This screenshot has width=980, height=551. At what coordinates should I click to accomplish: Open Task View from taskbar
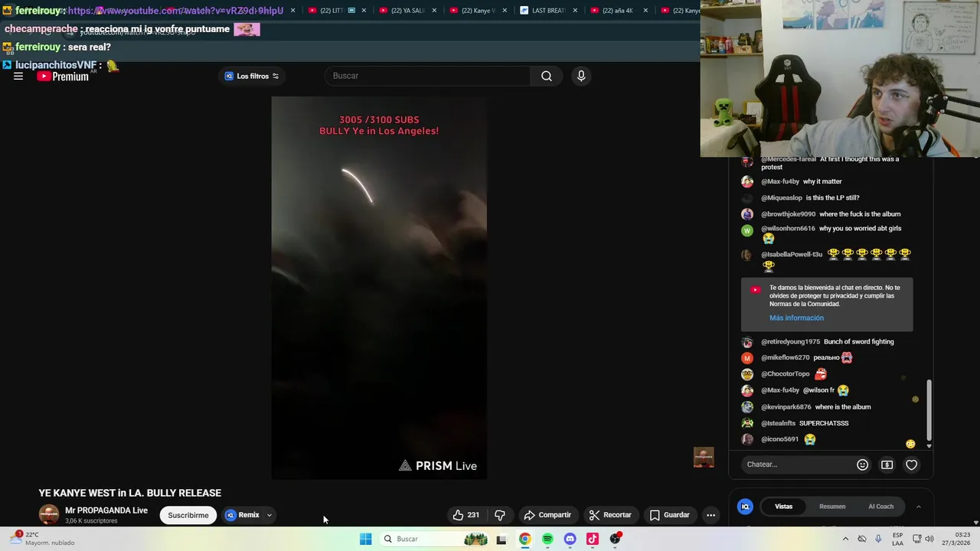click(501, 539)
